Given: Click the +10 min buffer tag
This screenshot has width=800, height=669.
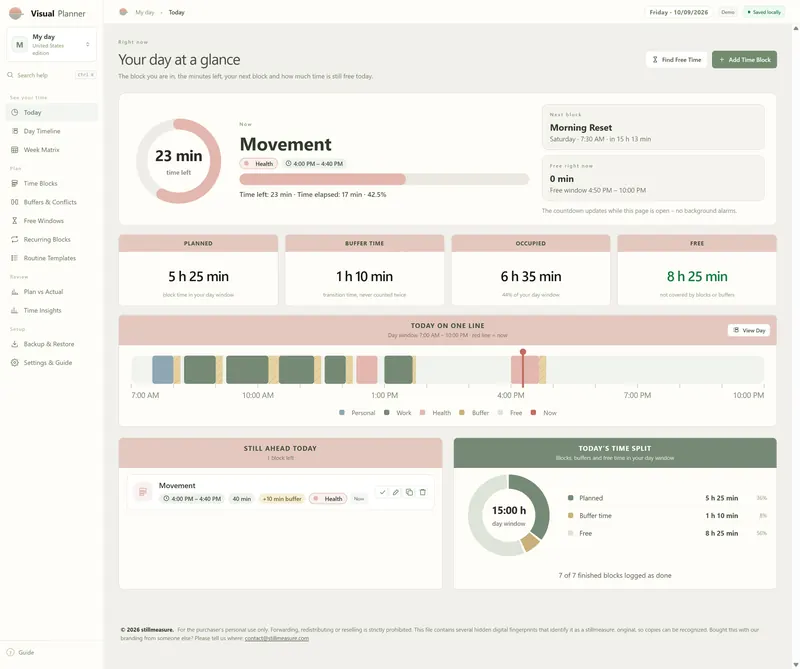Looking at the screenshot, I should [x=282, y=499].
